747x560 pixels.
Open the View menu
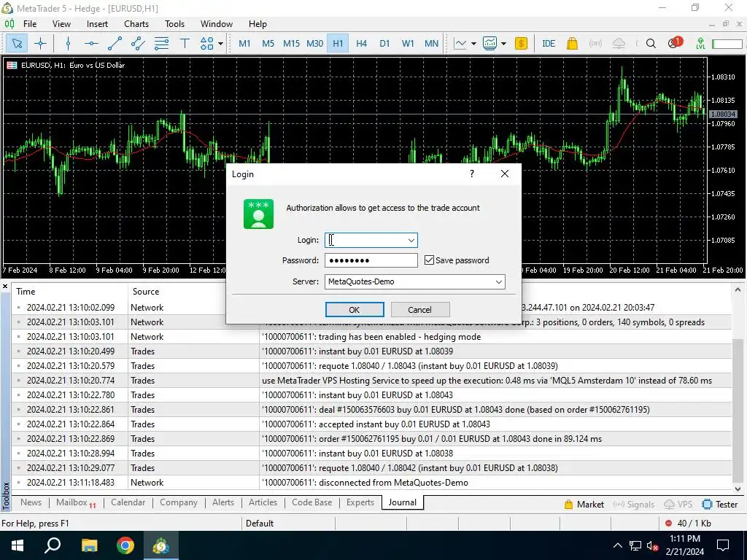(61, 24)
